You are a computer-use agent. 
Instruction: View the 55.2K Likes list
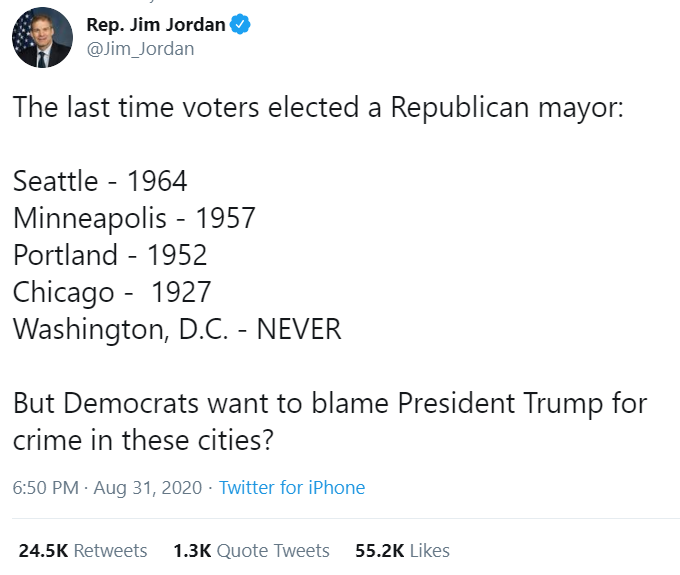tap(402, 551)
